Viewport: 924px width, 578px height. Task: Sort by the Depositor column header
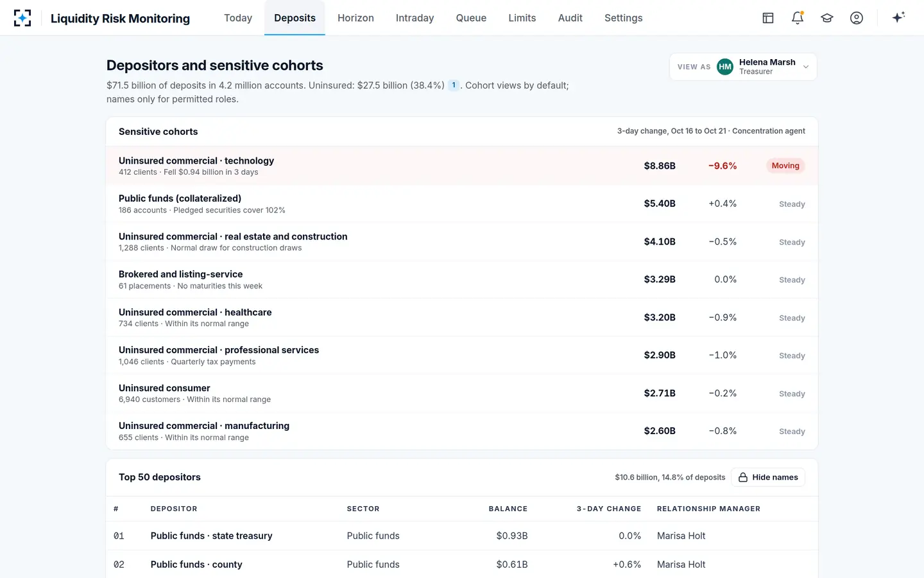174,509
